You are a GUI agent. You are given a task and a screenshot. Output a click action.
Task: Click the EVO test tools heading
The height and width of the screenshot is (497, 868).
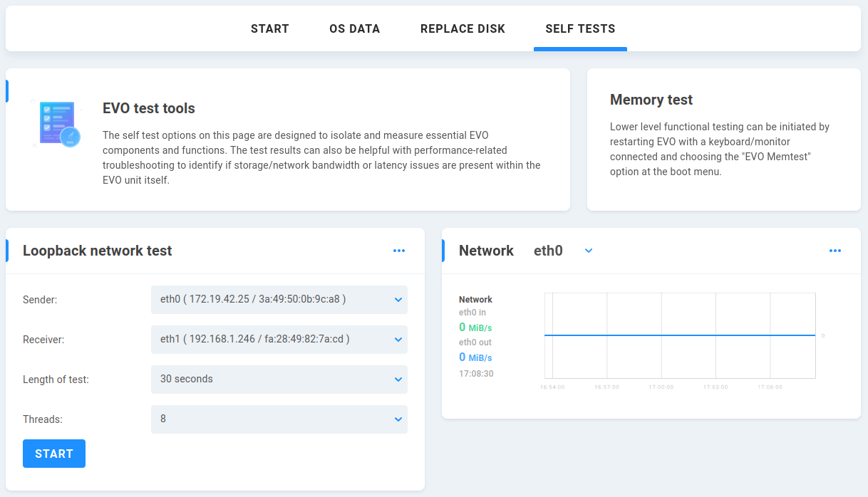[x=149, y=108]
